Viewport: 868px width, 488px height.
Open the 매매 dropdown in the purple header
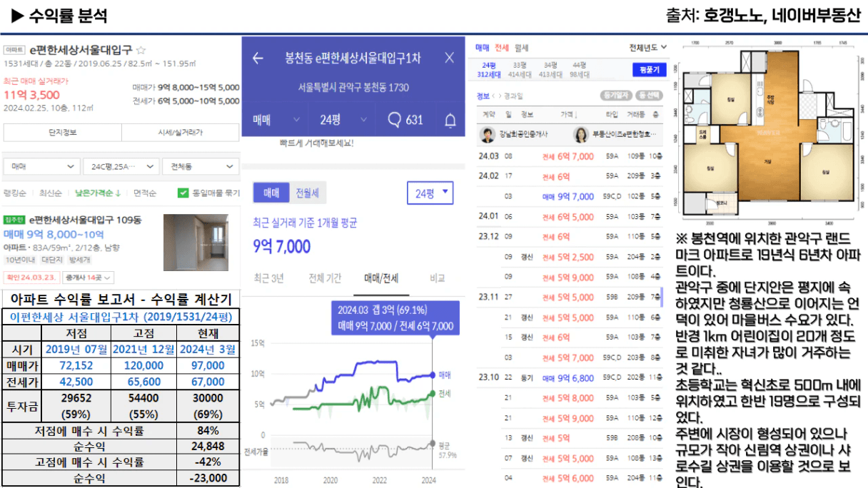[276, 120]
